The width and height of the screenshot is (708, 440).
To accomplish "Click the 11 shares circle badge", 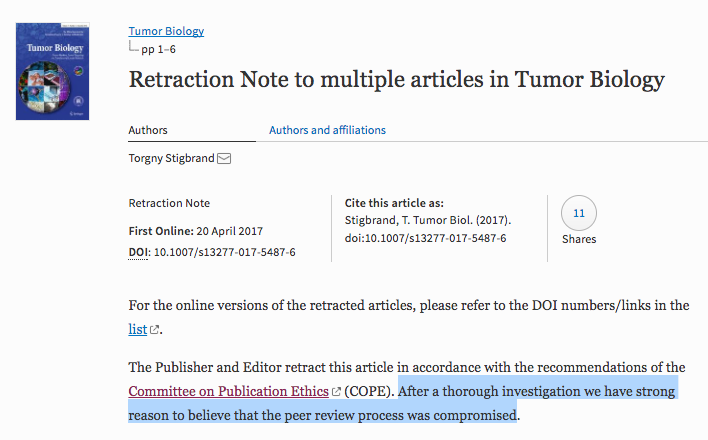I will 579,213.
